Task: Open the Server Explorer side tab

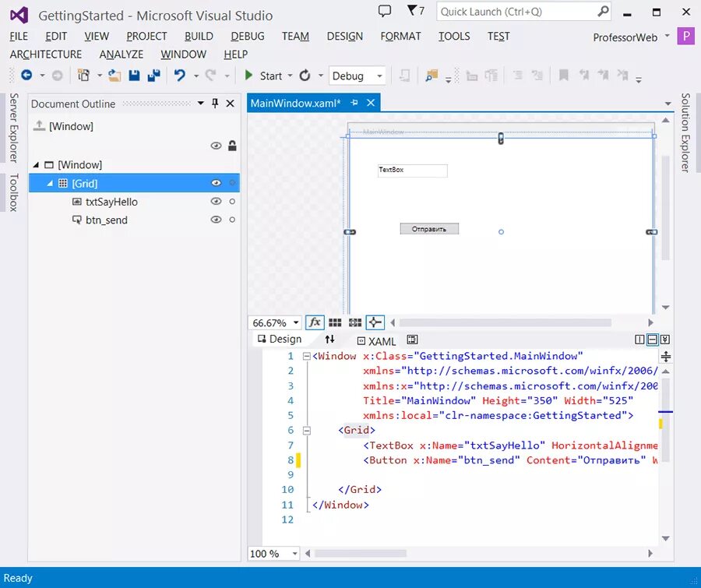Action: click(14, 128)
